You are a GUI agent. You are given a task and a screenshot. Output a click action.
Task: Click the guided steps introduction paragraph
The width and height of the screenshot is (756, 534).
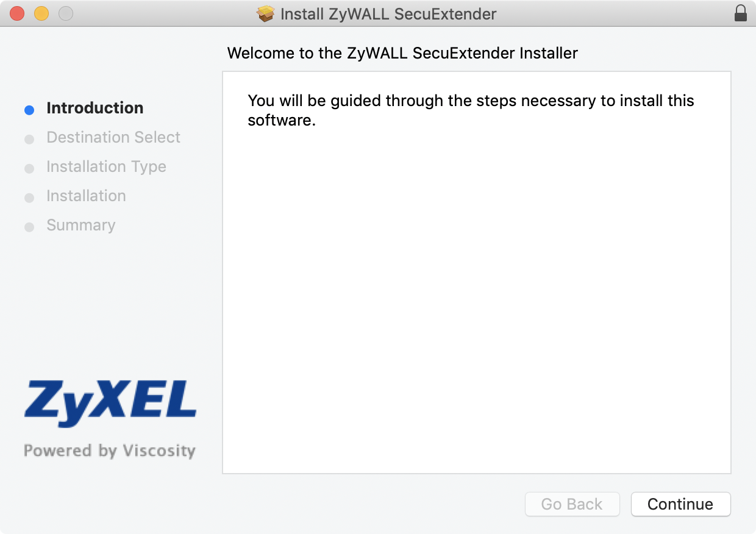(x=471, y=110)
